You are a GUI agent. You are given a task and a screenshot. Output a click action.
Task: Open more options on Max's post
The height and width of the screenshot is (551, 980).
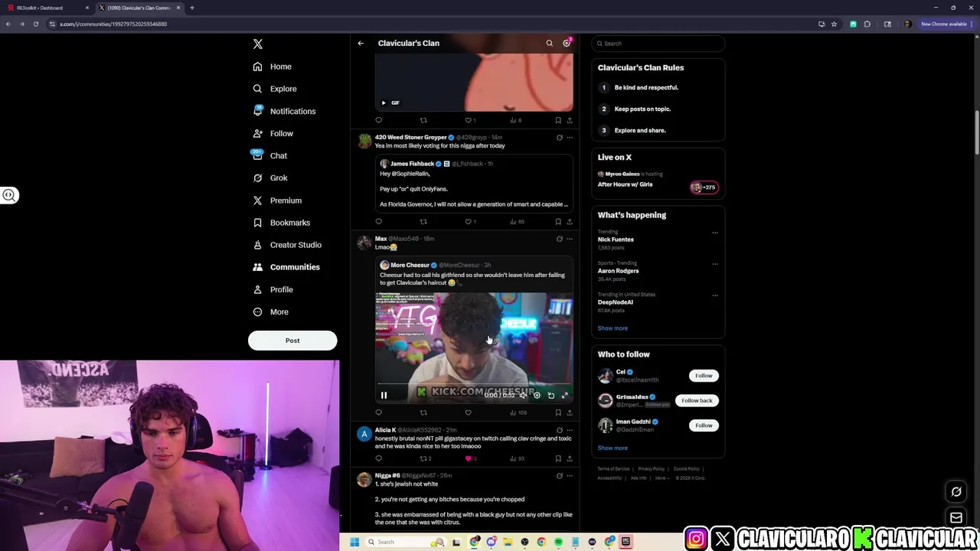pos(569,239)
